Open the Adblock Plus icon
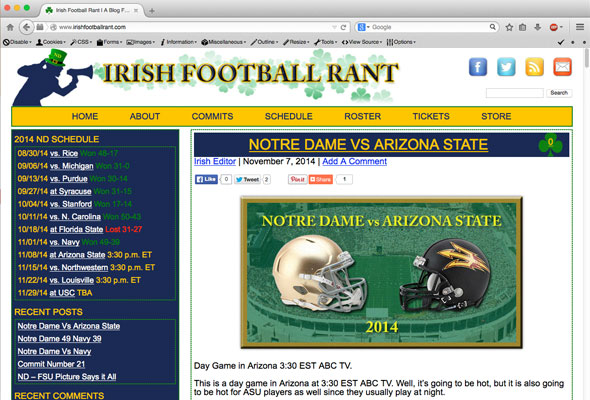This screenshot has height=400, width=590. coord(554,27)
